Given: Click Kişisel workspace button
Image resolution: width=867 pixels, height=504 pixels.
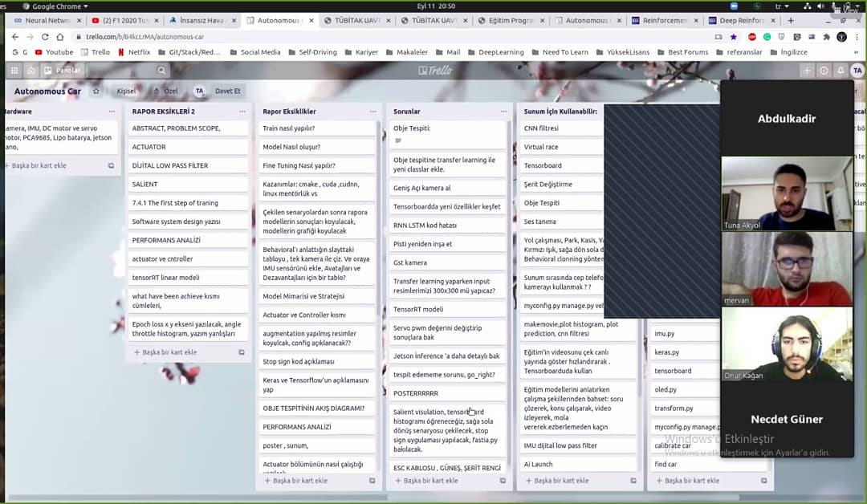Looking at the screenshot, I should (126, 91).
